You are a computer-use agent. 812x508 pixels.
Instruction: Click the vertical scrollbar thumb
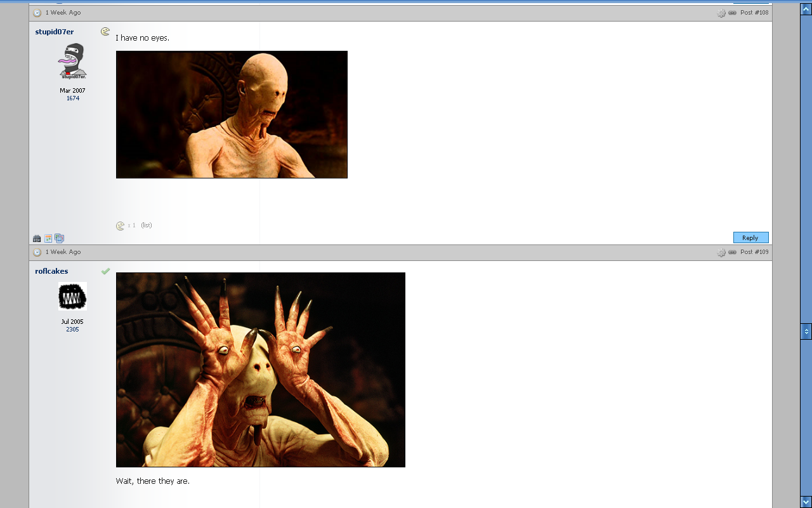pos(806,331)
